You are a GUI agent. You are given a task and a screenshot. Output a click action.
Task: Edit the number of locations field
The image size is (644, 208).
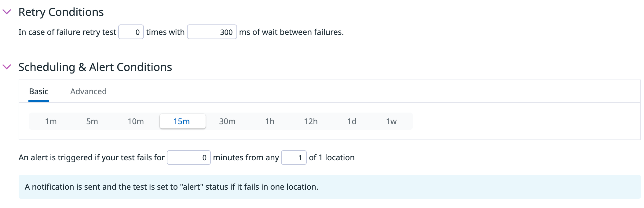(x=294, y=158)
